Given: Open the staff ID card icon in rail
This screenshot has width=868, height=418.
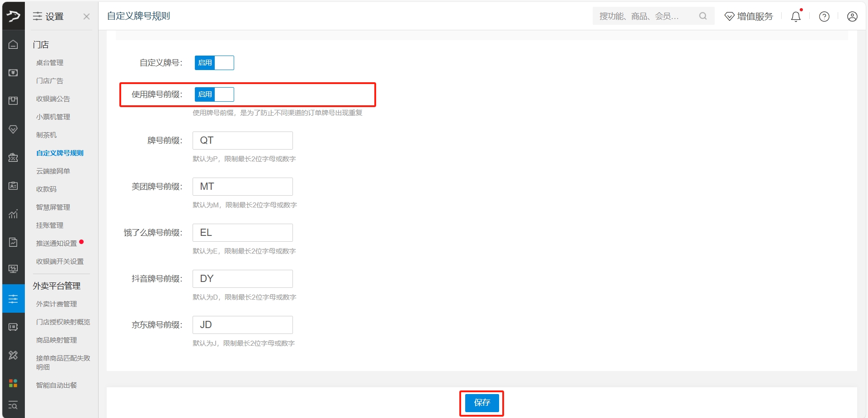Looking at the screenshot, I should pyautogui.click(x=13, y=186).
